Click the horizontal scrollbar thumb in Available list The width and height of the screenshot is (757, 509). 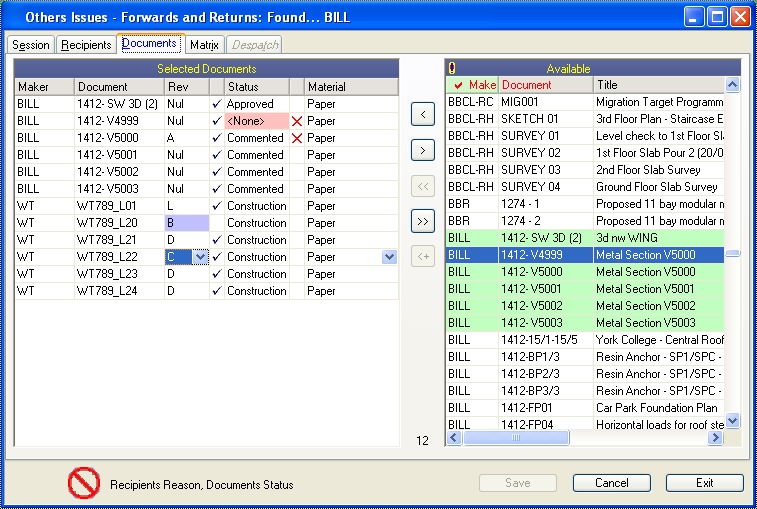point(516,438)
